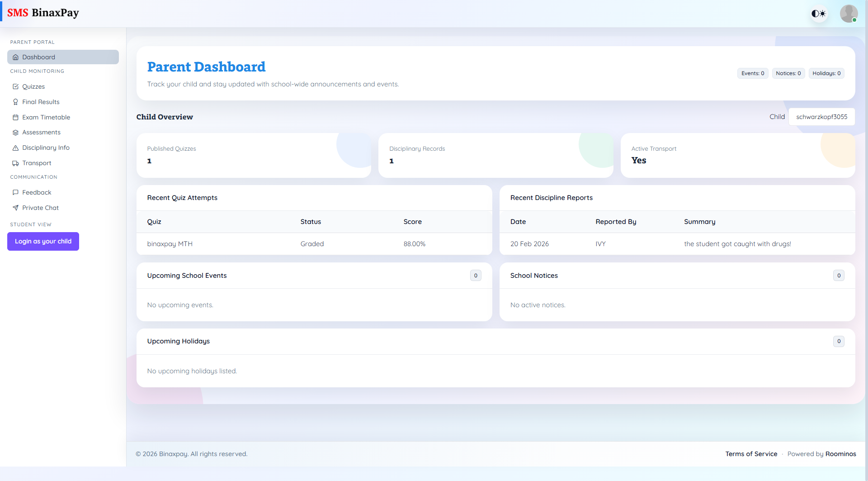Open Quizzes via its checklist icon
The image size is (868, 481).
click(16, 86)
